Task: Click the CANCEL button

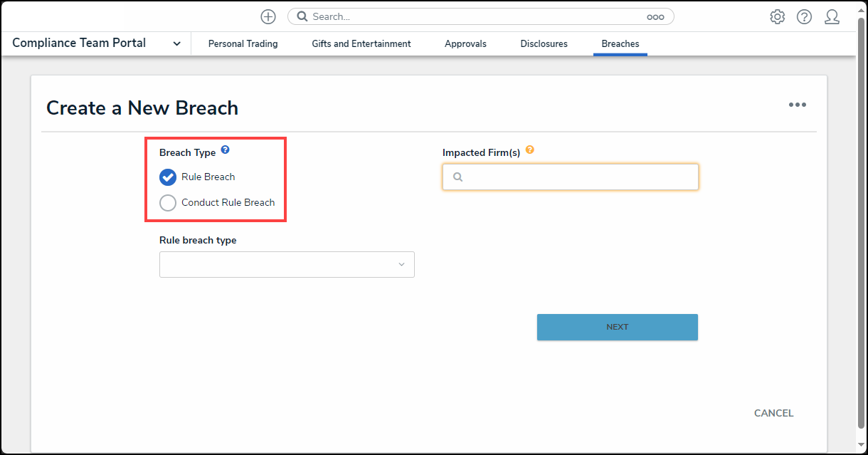Action: click(773, 413)
